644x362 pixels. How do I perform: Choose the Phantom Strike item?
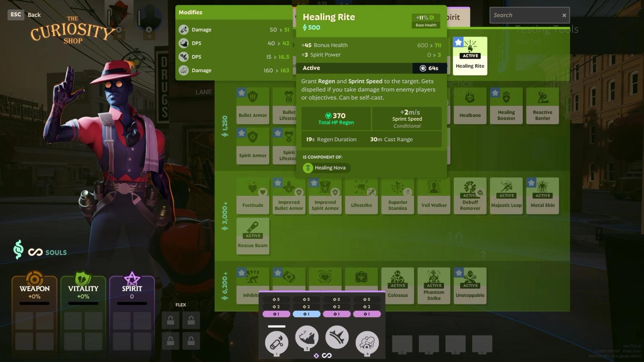(434, 286)
